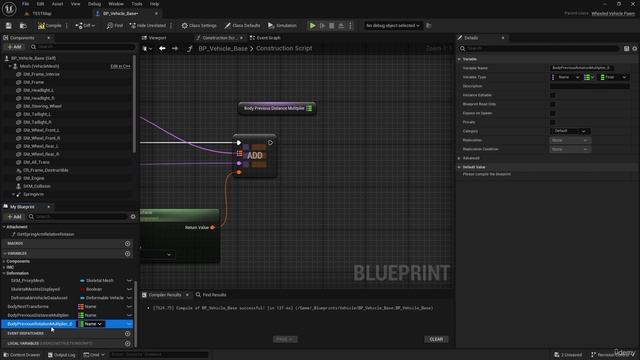Image resolution: width=640 pixels, height=360 pixels.
Task: Switch to the Event Graph tab
Action: coord(265,38)
